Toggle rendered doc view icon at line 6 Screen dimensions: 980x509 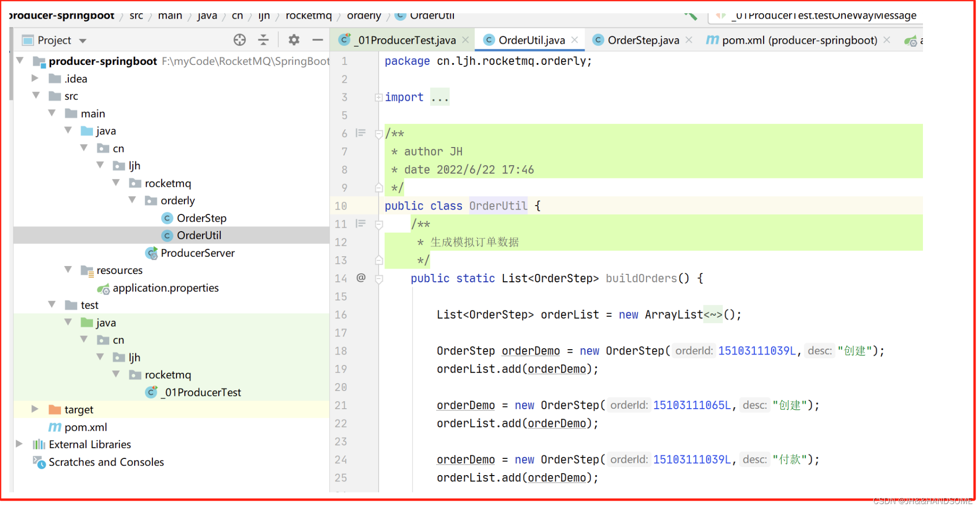361,133
